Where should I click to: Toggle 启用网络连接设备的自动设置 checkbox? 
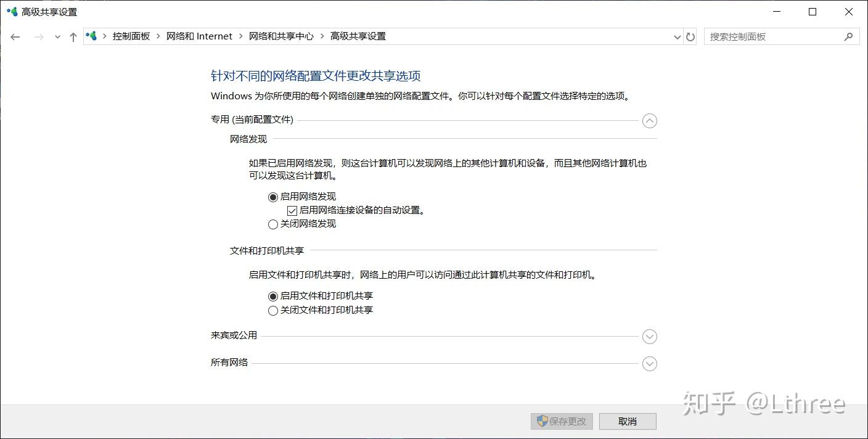pyautogui.click(x=292, y=211)
